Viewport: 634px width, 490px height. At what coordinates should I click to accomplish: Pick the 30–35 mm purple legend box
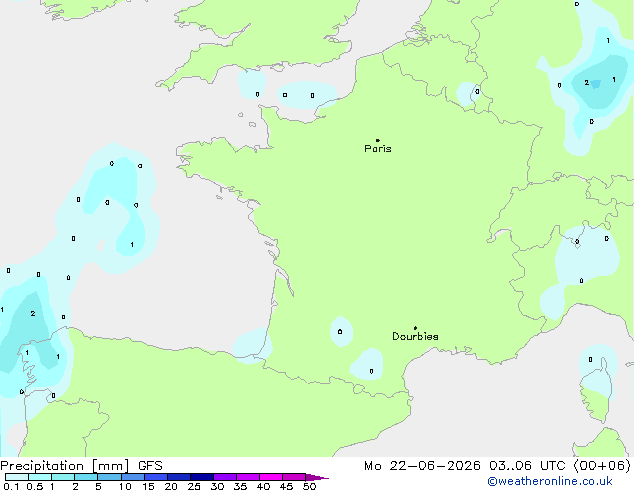tap(224, 477)
